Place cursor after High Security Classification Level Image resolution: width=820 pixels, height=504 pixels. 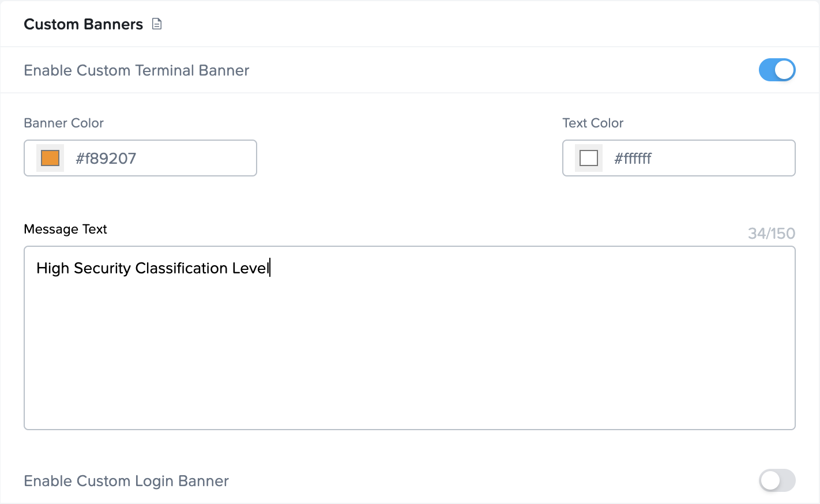(271, 268)
